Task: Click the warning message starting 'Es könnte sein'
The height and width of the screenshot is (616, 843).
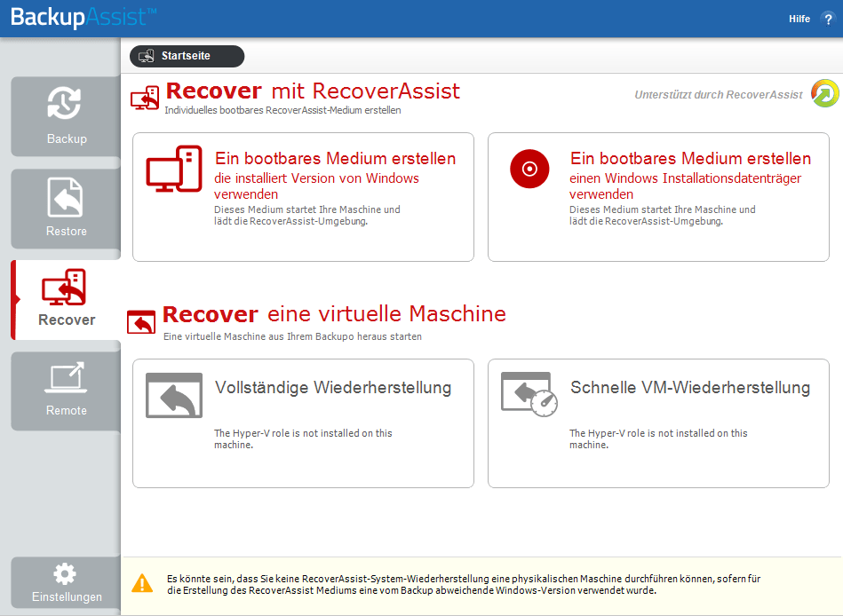Action: 464,584
